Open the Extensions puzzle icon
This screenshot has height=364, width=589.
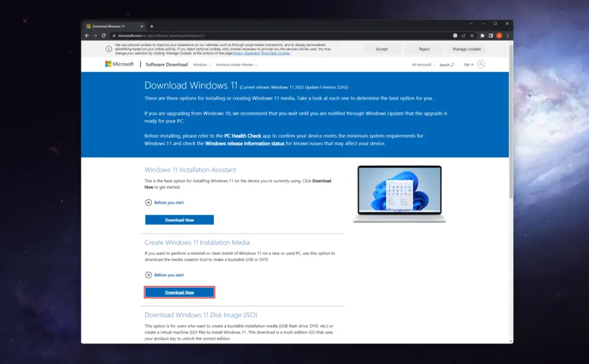[482, 36]
